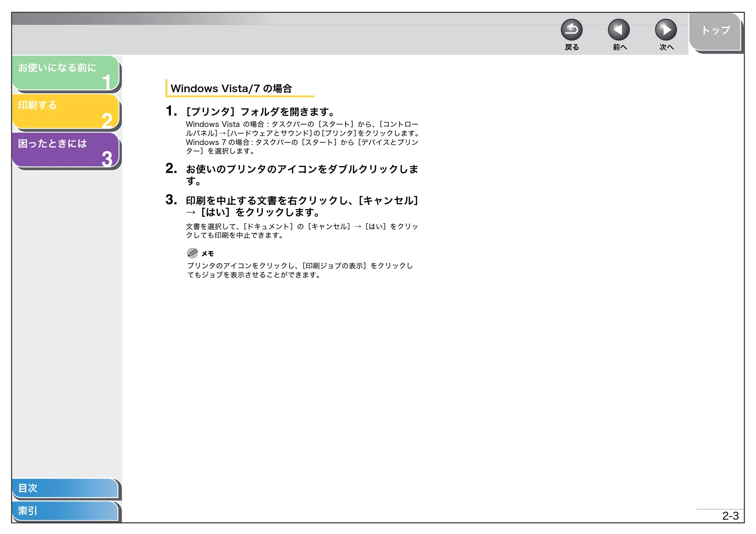
Task: Click the line beginning 文書を選択して
Action: coord(302,231)
